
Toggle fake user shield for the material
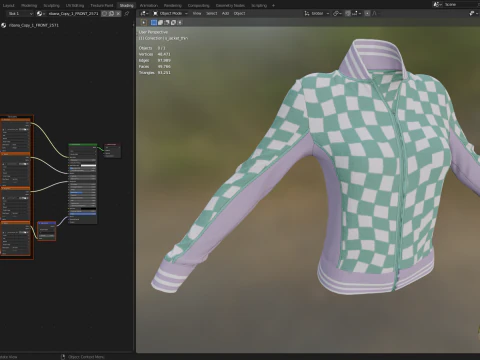pos(105,14)
